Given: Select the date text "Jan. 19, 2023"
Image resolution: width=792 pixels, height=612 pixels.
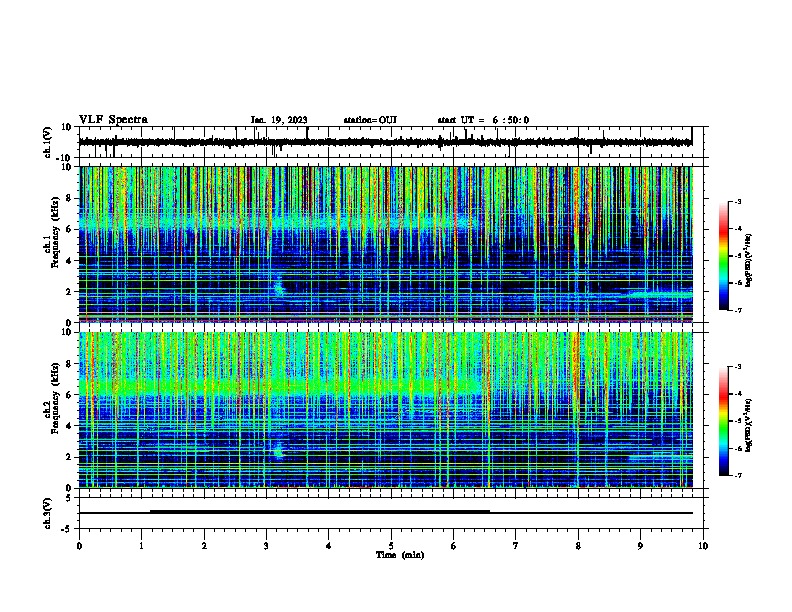Looking at the screenshot, I should [x=279, y=120].
